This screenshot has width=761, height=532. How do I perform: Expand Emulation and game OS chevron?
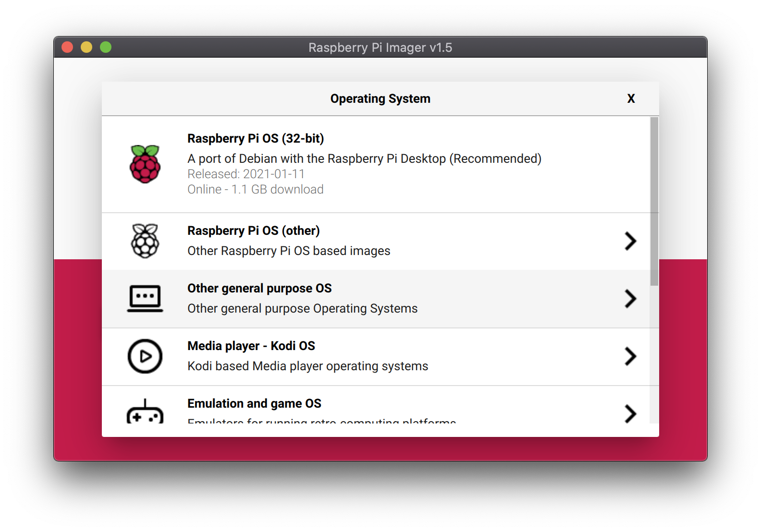630,413
